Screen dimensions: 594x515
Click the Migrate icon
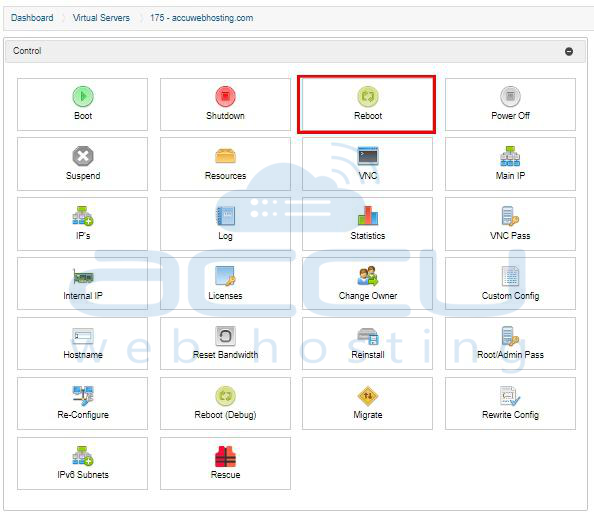(368, 396)
